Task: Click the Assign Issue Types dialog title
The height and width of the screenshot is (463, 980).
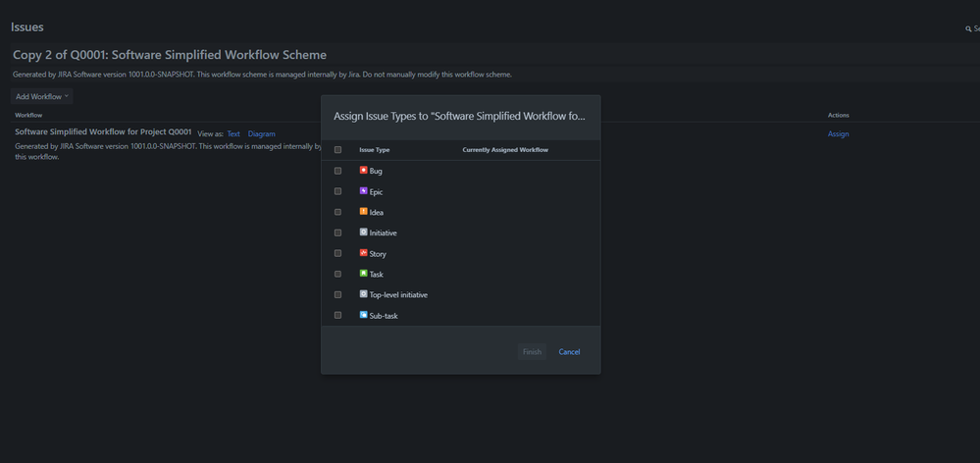Action: coord(459,116)
